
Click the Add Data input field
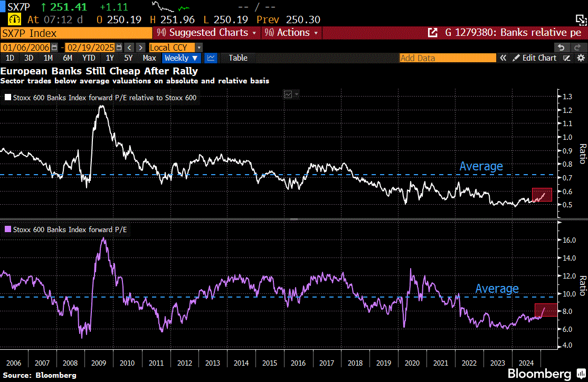coord(448,58)
